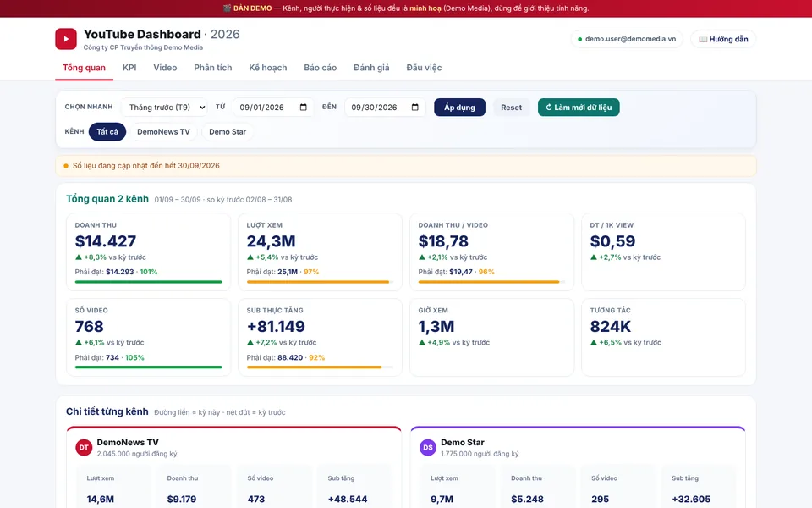The height and width of the screenshot is (508, 812).
Task: Click the DemoNews TV channel card title
Action: click(128, 442)
